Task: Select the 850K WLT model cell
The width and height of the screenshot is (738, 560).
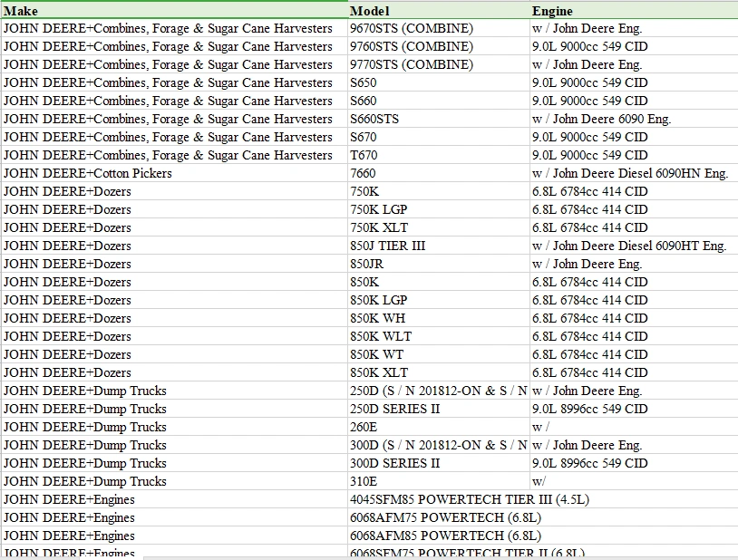Action: [439, 336]
